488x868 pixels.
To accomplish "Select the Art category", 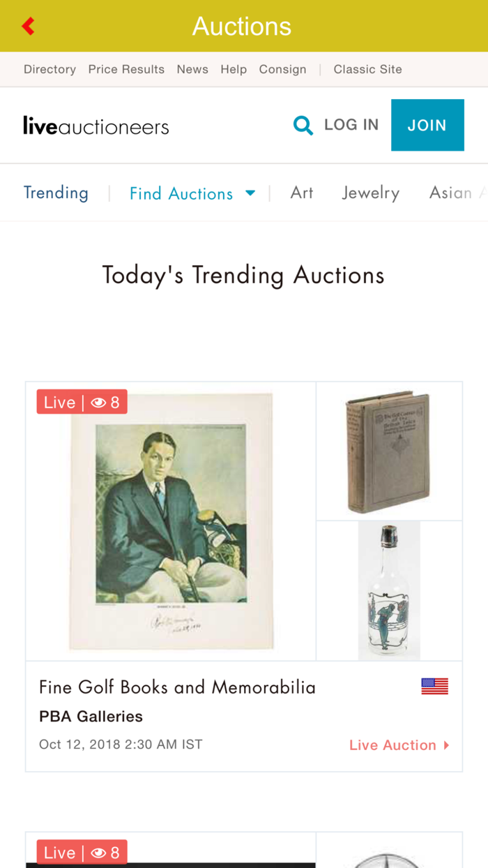I will [301, 193].
